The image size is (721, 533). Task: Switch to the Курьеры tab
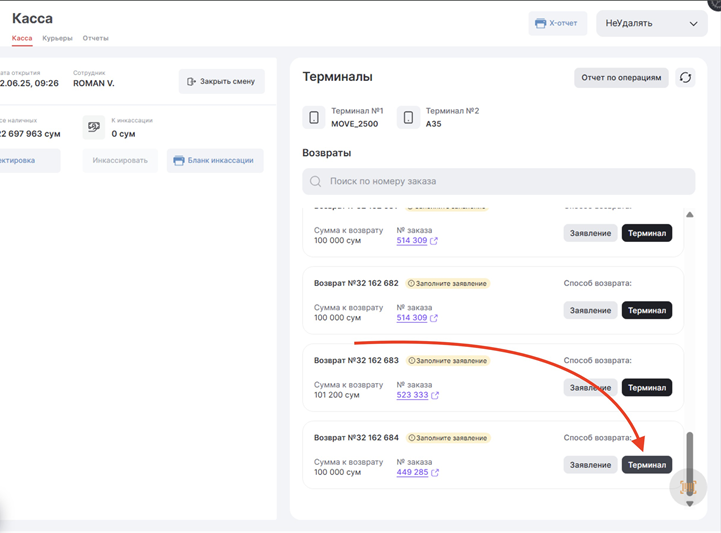point(57,38)
